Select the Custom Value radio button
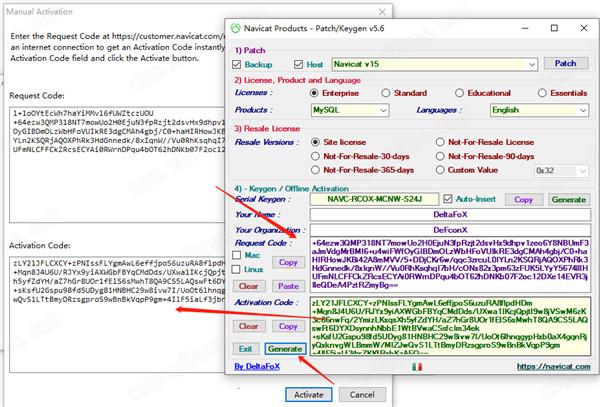The width and height of the screenshot is (600, 407). point(440,170)
